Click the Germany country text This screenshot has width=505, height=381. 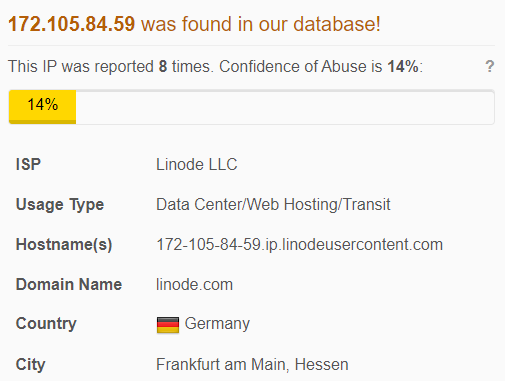coord(217,324)
